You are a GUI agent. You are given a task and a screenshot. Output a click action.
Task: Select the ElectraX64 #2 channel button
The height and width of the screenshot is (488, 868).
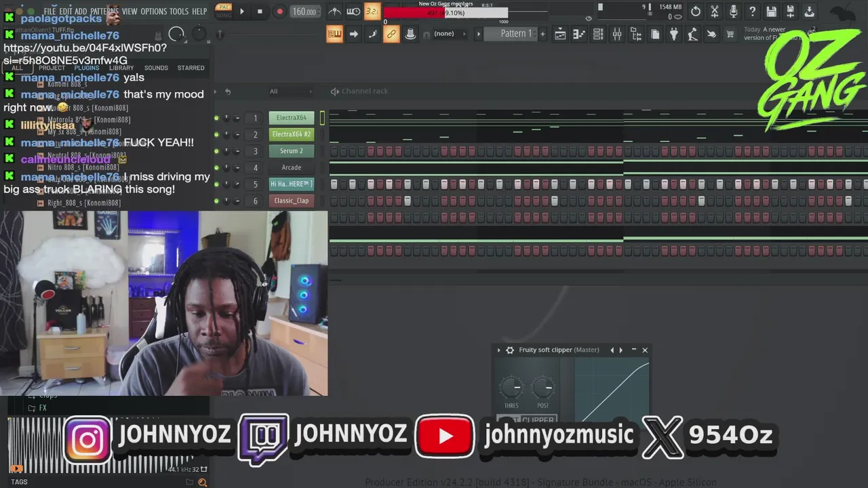click(x=292, y=134)
